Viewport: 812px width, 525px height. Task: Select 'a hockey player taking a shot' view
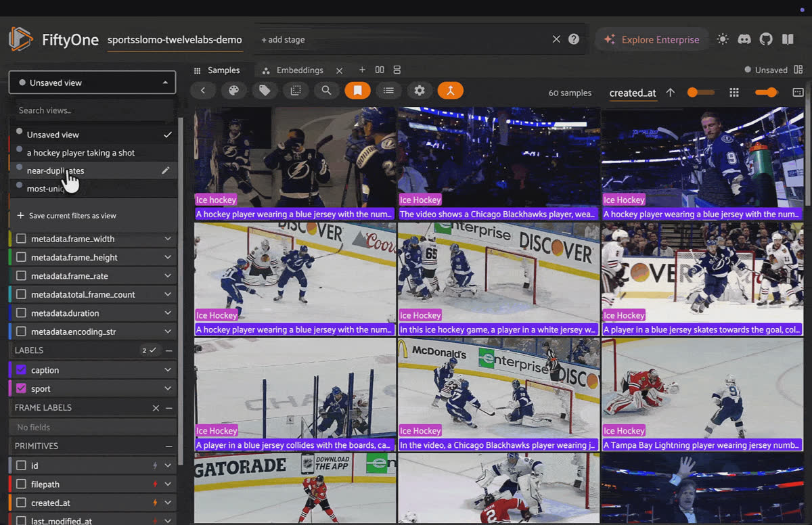tap(93, 153)
